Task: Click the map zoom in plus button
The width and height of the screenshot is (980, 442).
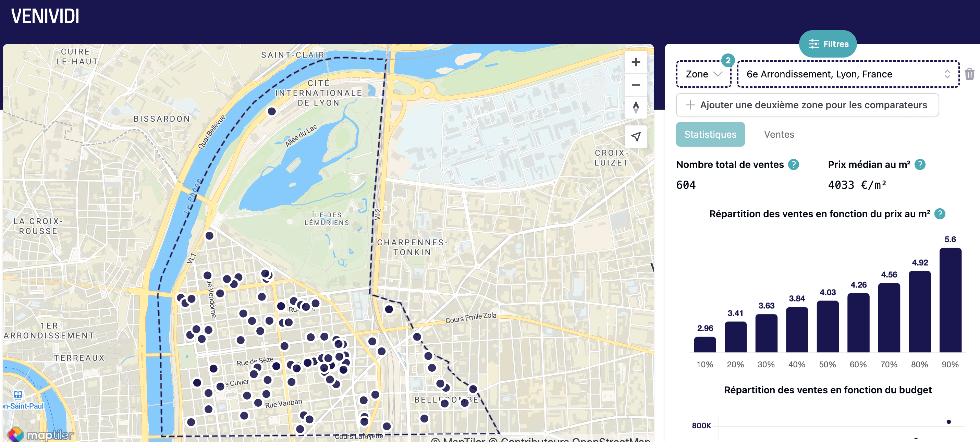Action: coord(636,62)
